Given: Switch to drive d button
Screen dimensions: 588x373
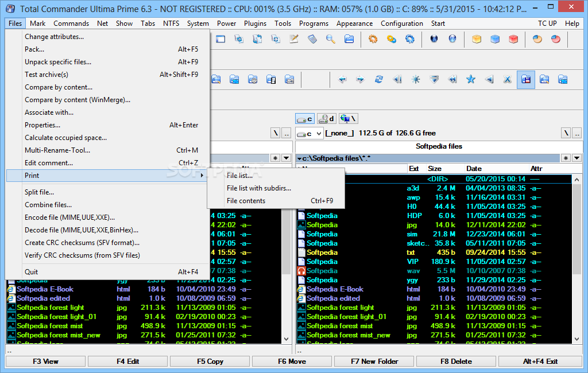Looking at the screenshot, I should 327,119.
